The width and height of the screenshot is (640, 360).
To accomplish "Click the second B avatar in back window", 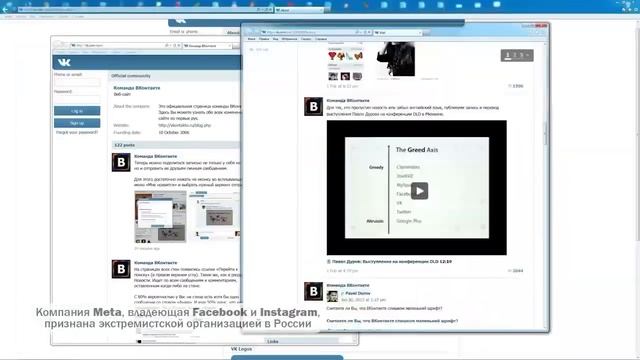I will coord(121,269).
